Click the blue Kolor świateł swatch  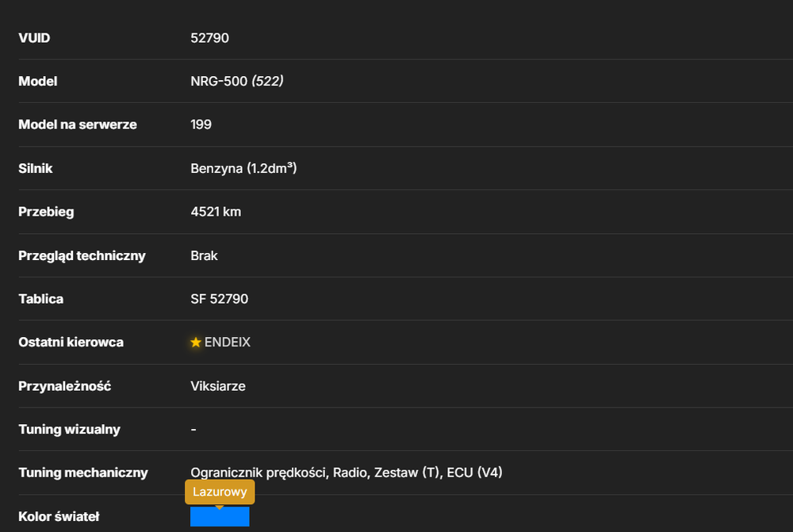(x=220, y=516)
